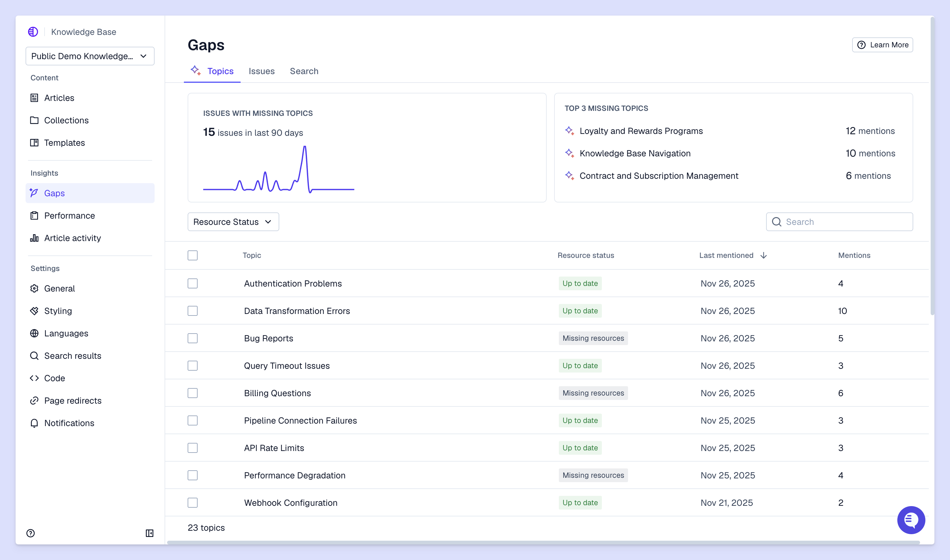Screen dimensions: 950x560
Task: Expand the Resource Status filter dropdown
Action: 233,222
